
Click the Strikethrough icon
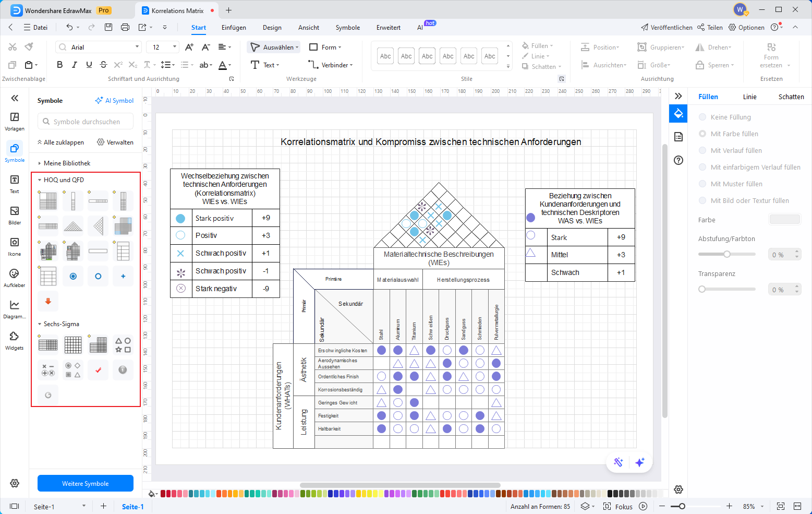[103, 65]
